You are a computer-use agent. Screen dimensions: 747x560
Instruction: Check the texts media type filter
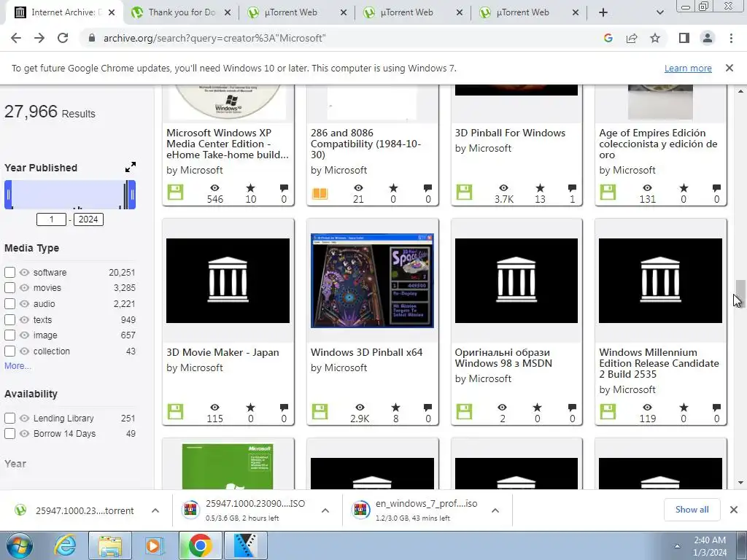point(9,319)
